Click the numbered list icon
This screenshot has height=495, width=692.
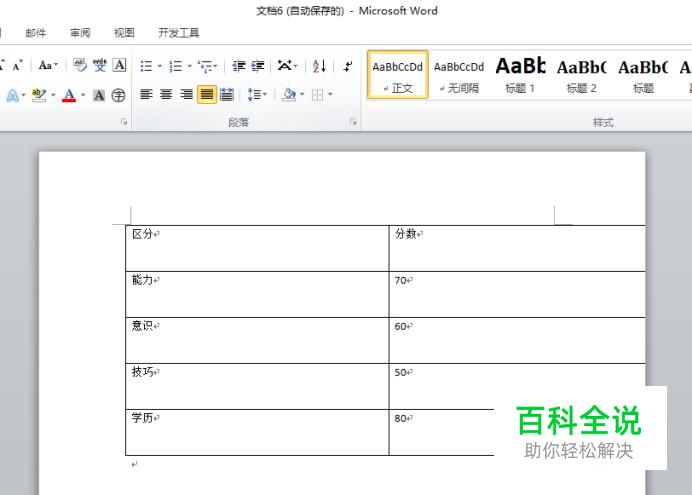point(176,67)
